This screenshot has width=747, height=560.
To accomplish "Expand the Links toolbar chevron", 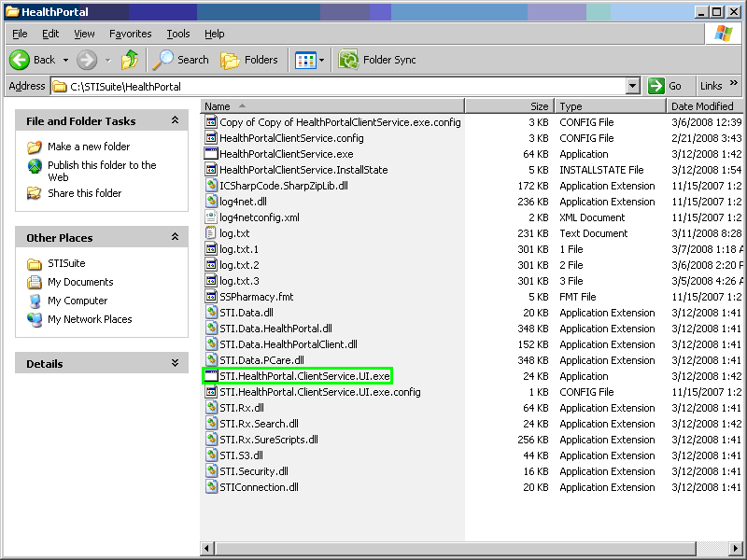I will coord(734,83).
